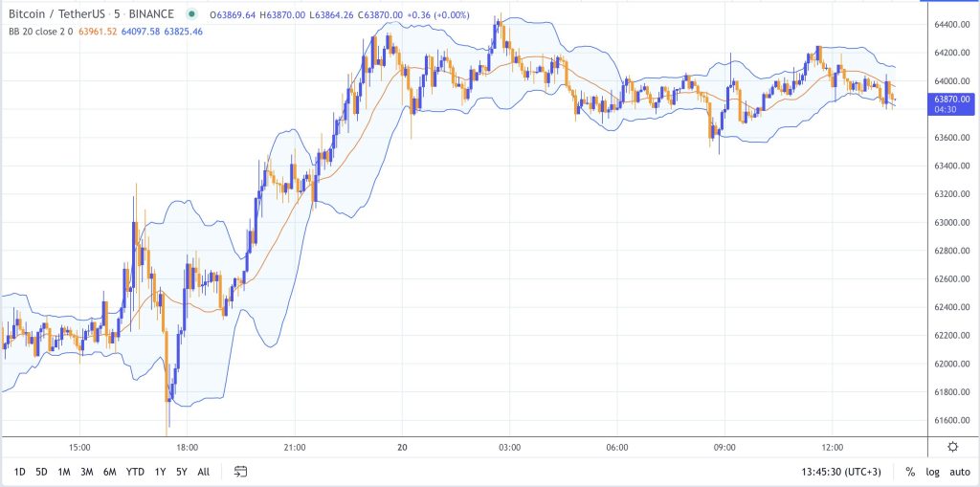The image size is (980, 487).
Task: Click the 61600.00 price axis label
Action: pyautogui.click(x=952, y=421)
